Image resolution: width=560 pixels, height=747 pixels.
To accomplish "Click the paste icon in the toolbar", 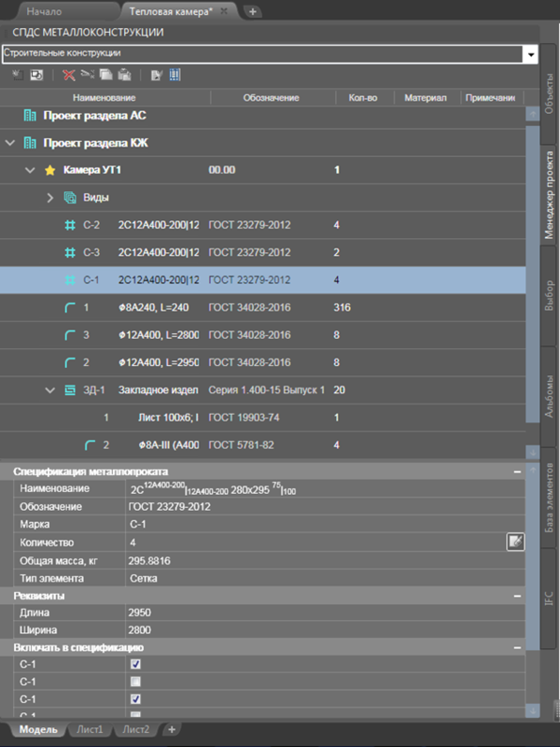I will pyautogui.click(x=123, y=75).
